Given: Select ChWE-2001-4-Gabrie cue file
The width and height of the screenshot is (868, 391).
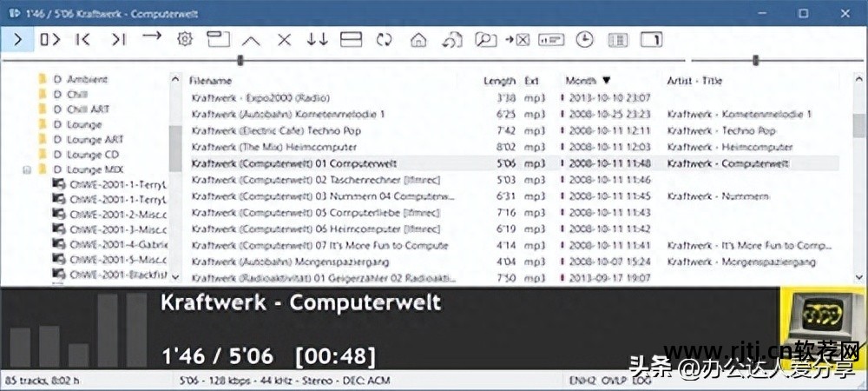Looking at the screenshot, I should click(x=109, y=243).
